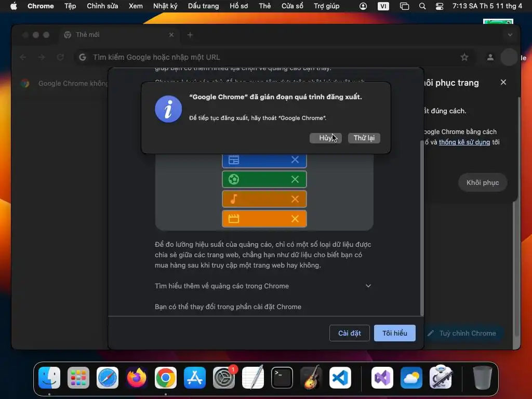Close the green soccer tile
The image size is (532, 399).
(x=295, y=179)
